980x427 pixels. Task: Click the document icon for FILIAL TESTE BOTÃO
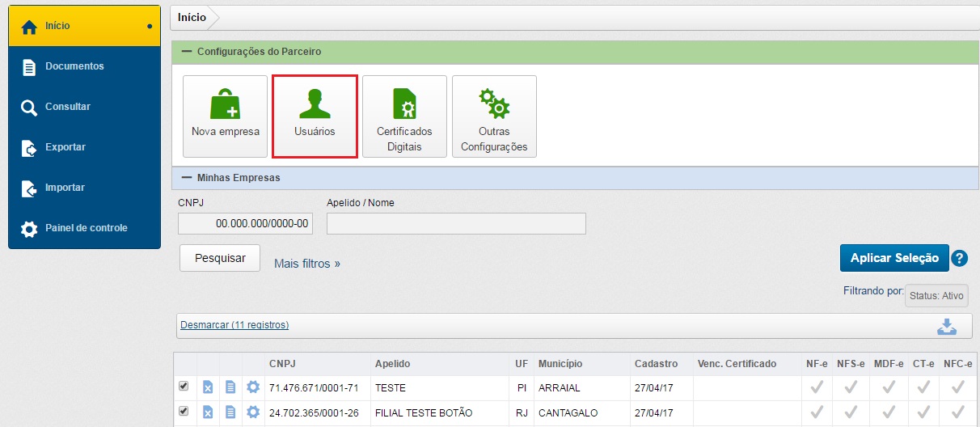pos(230,412)
